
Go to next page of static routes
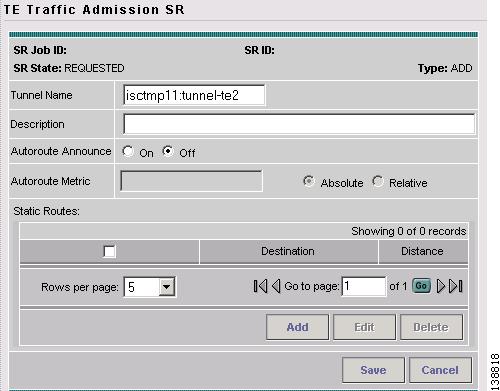tap(441, 286)
